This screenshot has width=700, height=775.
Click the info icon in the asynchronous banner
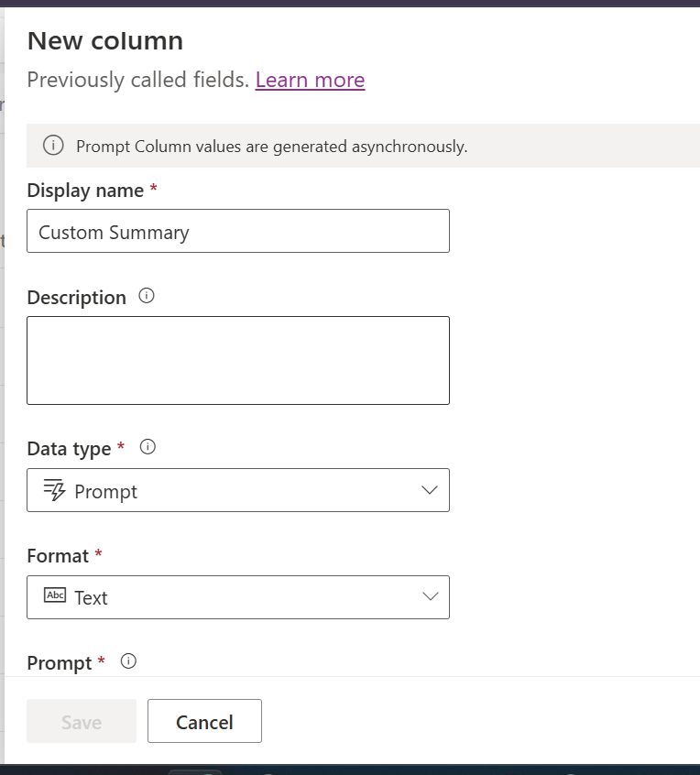pyautogui.click(x=53, y=146)
